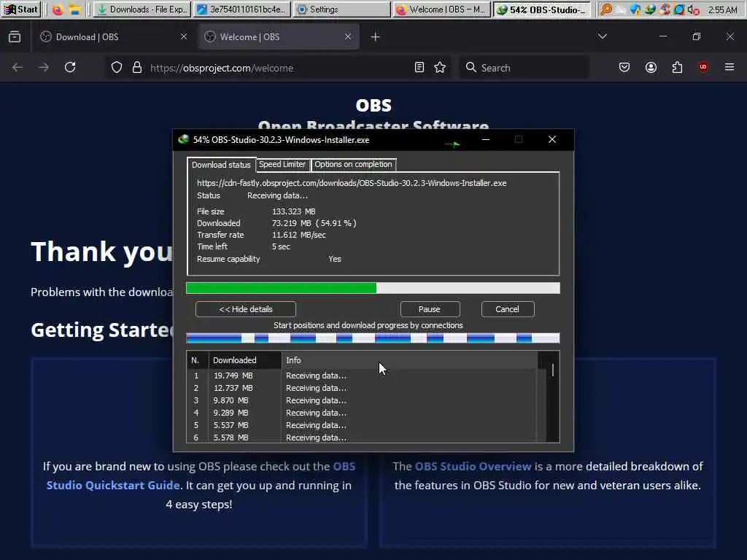This screenshot has height=560, width=747.
Task: Show site security padlock information
Action: click(137, 68)
